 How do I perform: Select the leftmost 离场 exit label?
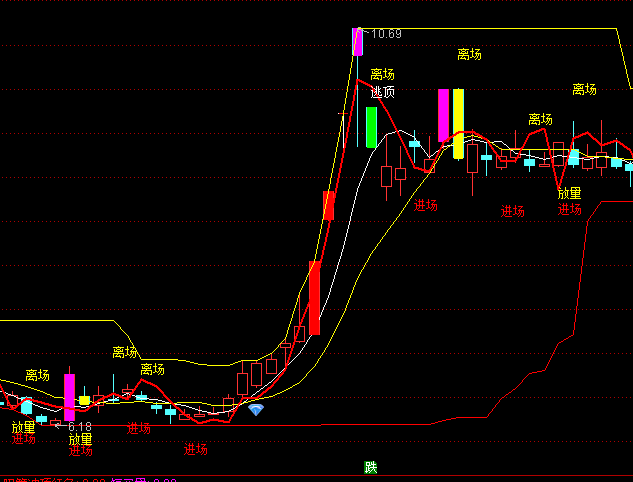[38, 376]
